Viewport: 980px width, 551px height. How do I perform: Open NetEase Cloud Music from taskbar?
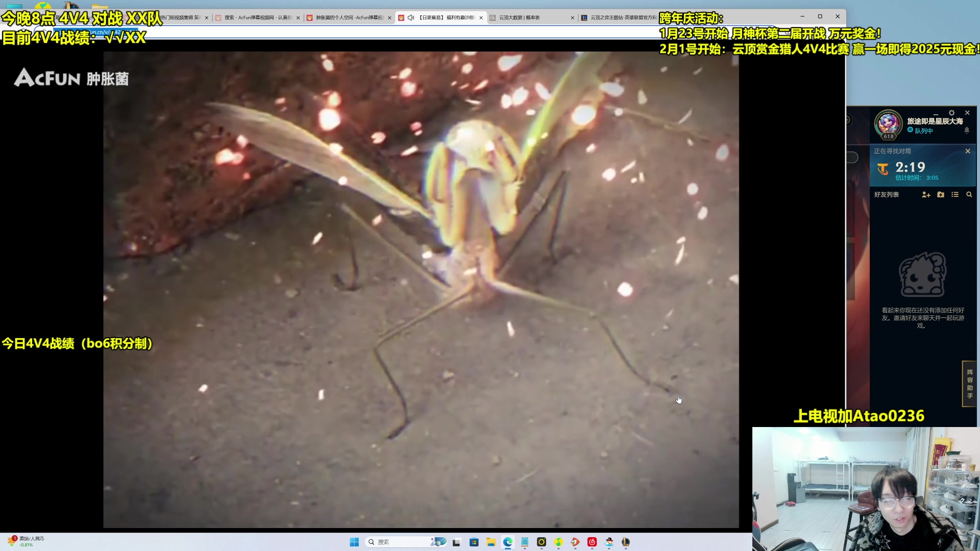(592, 542)
